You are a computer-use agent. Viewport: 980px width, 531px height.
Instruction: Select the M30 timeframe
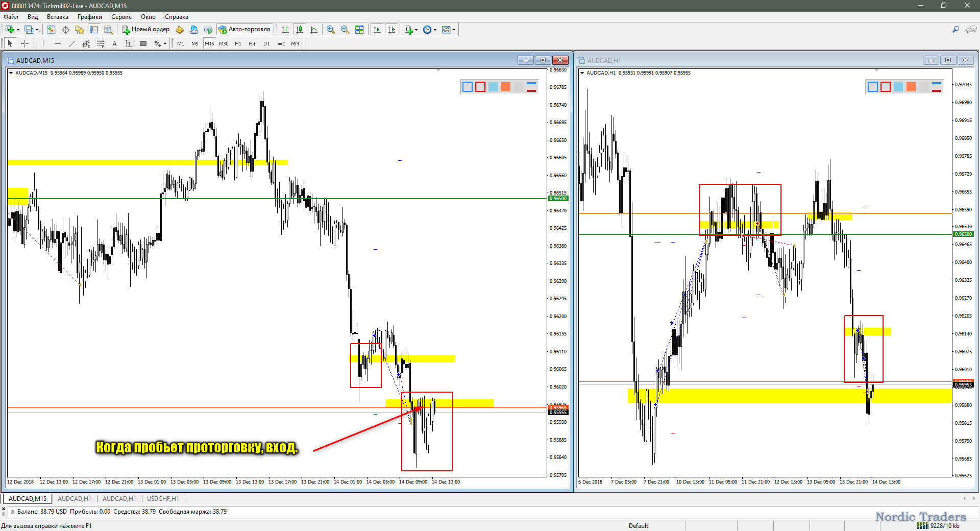pyautogui.click(x=224, y=44)
